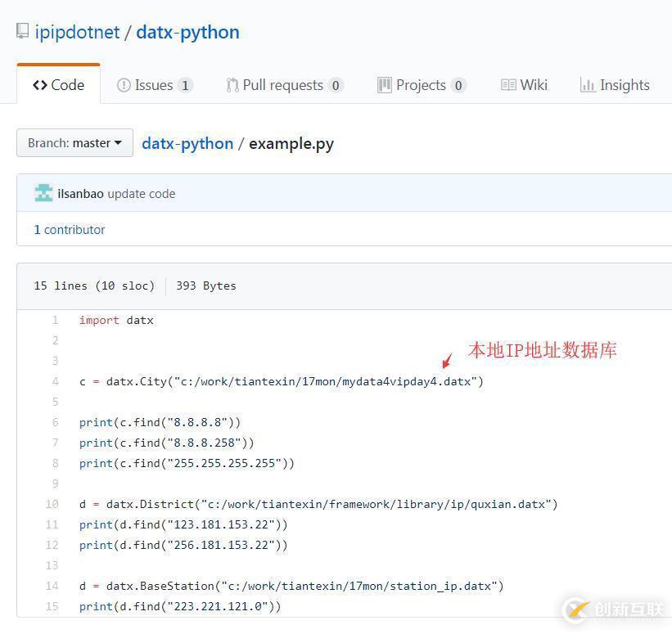Image resolution: width=672 pixels, height=634 pixels.
Task: Open the Issues tab
Action: pos(156,85)
